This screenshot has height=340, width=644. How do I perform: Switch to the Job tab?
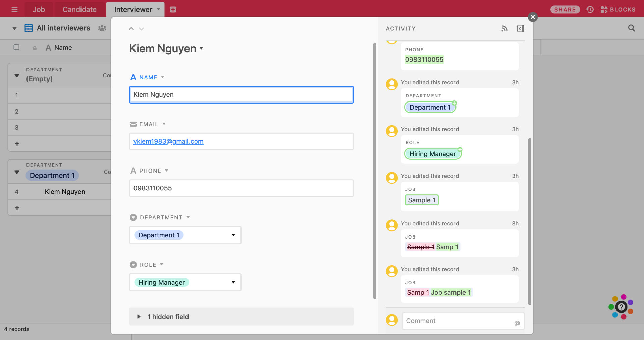pyautogui.click(x=39, y=10)
